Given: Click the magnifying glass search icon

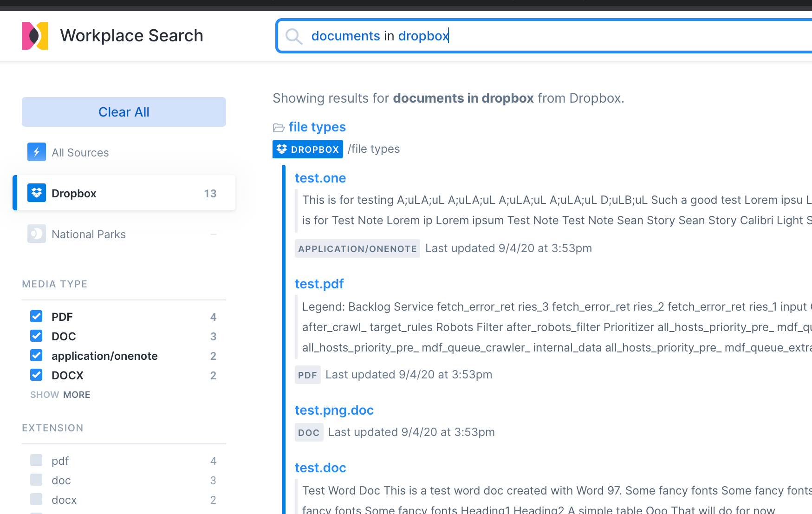Looking at the screenshot, I should (293, 36).
